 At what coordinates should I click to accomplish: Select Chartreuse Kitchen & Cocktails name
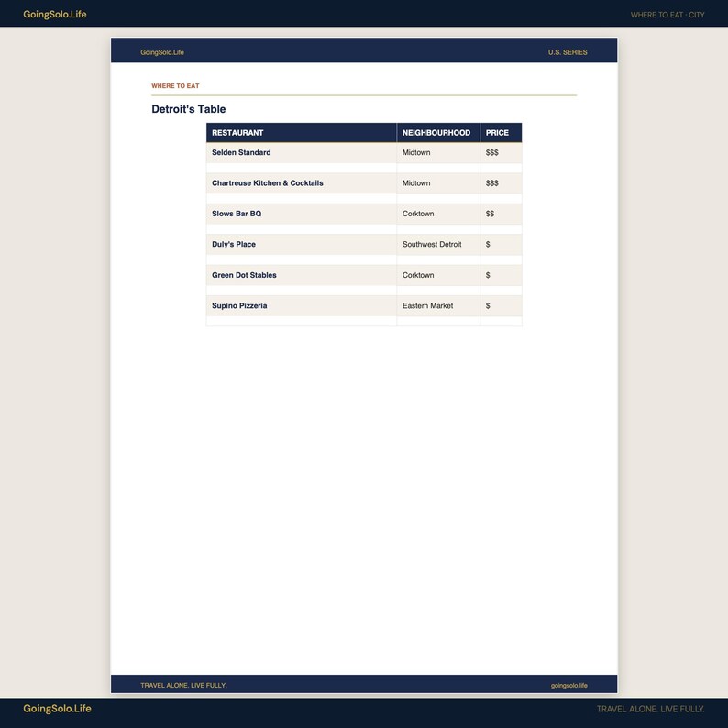coord(268,183)
